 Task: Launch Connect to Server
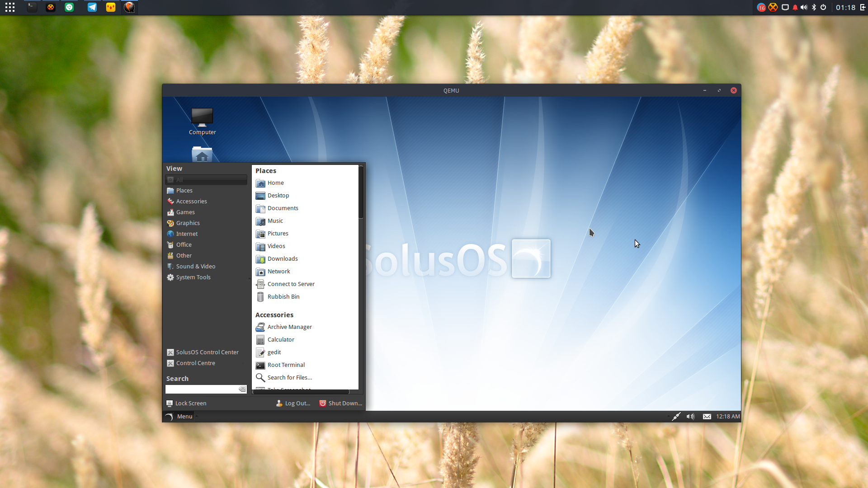305,284
